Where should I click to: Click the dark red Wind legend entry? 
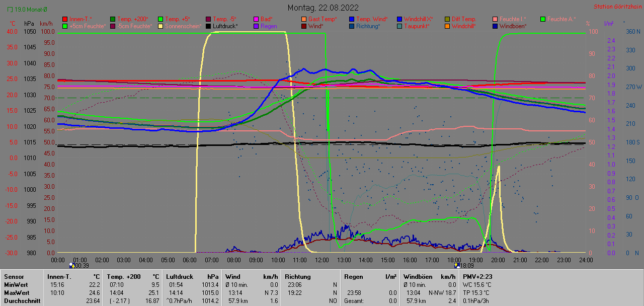(312, 26)
